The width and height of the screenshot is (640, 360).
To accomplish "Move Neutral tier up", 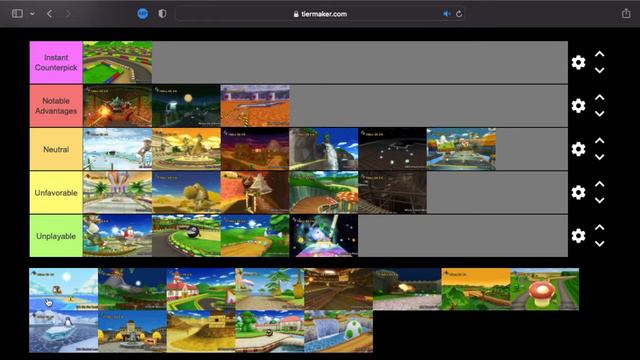I will (x=600, y=140).
